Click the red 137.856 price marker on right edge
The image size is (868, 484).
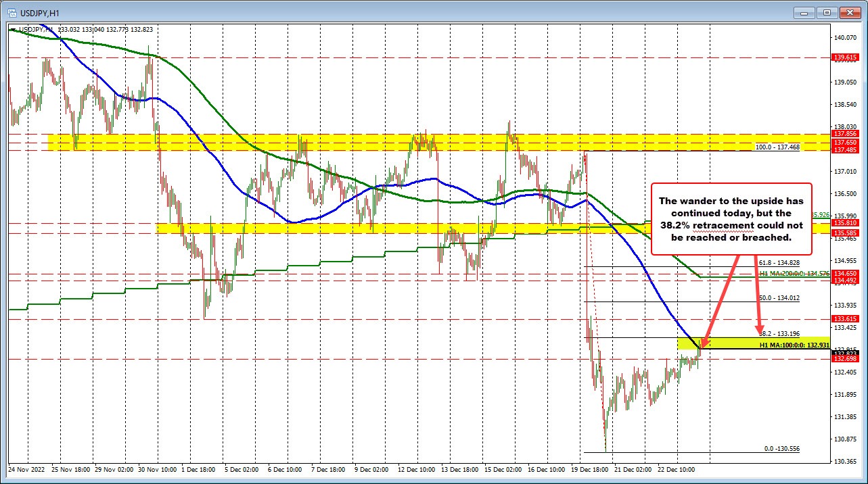tap(844, 134)
